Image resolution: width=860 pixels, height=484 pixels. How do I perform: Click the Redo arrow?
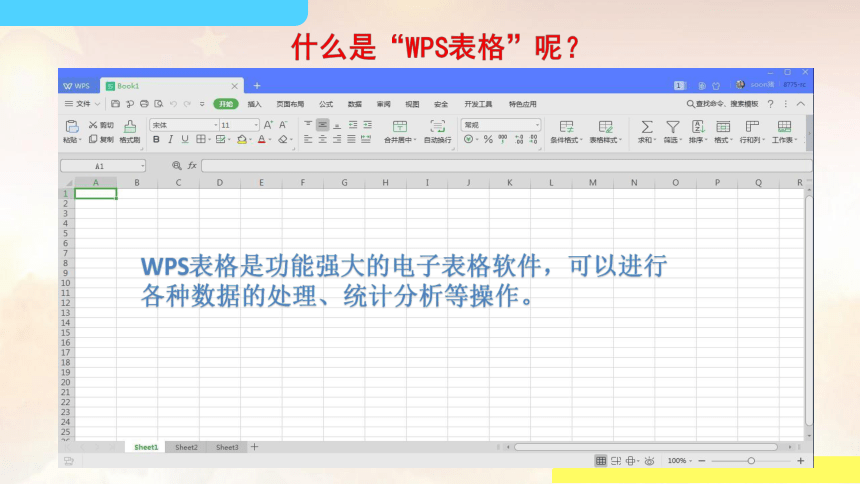click(x=188, y=104)
